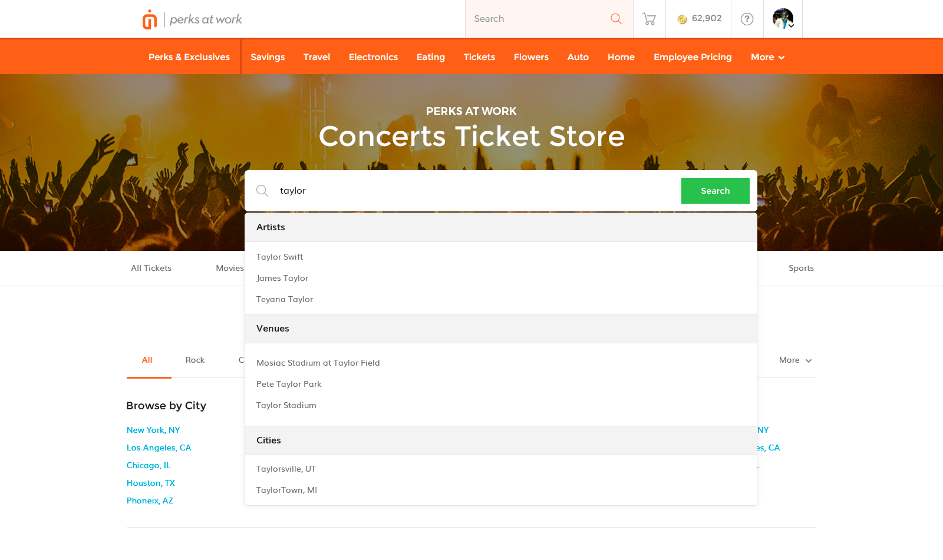Click the Perks at Work logo
The width and height of the screenshot is (943, 560).
[192, 19]
